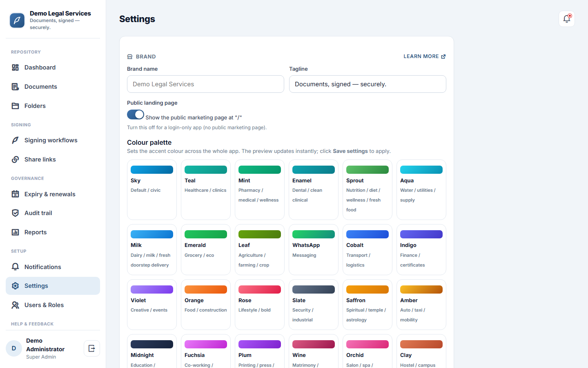Click the Users & Roles people icon
This screenshot has height=368, width=588.
click(x=16, y=305)
